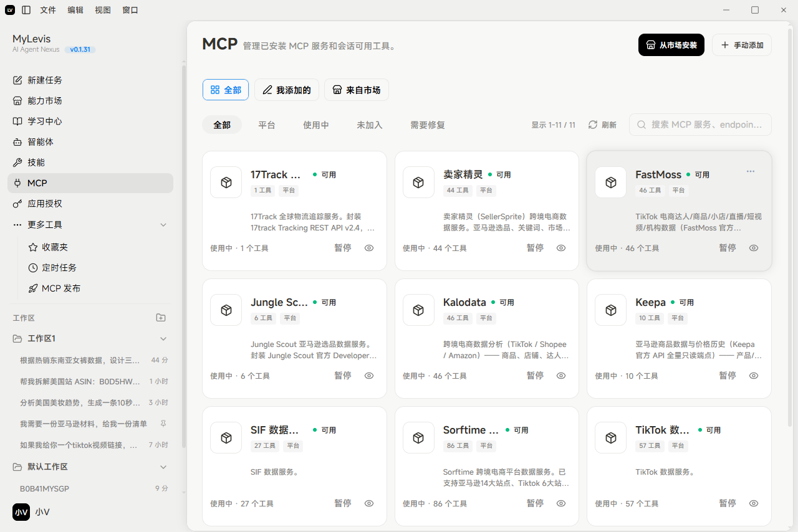Open task 根据热销东南亚女裤数据
The height and width of the screenshot is (532, 798).
pyautogui.click(x=90, y=360)
